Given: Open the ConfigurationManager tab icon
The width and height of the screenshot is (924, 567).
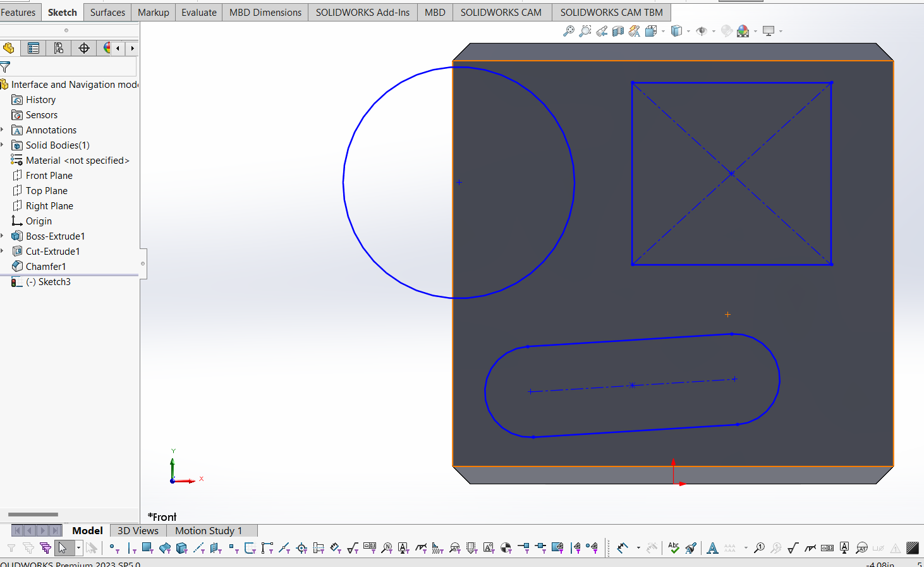Looking at the screenshot, I should 59,48.
